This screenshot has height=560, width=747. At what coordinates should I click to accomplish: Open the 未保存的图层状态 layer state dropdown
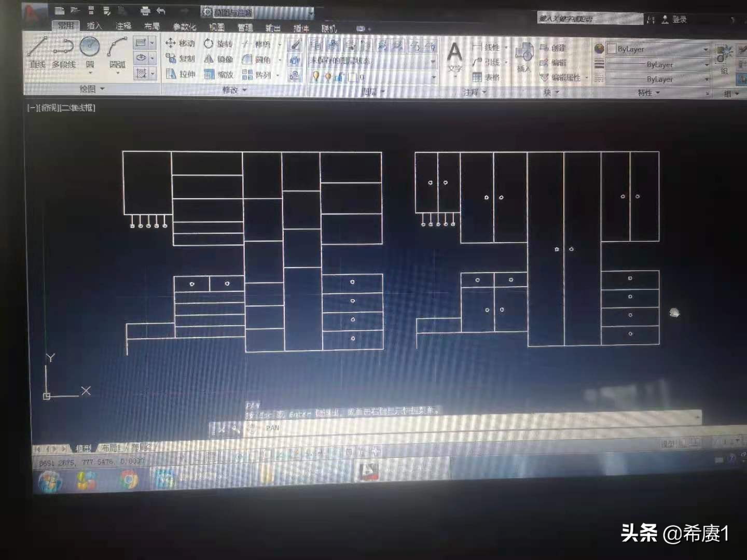pos(372,61)
